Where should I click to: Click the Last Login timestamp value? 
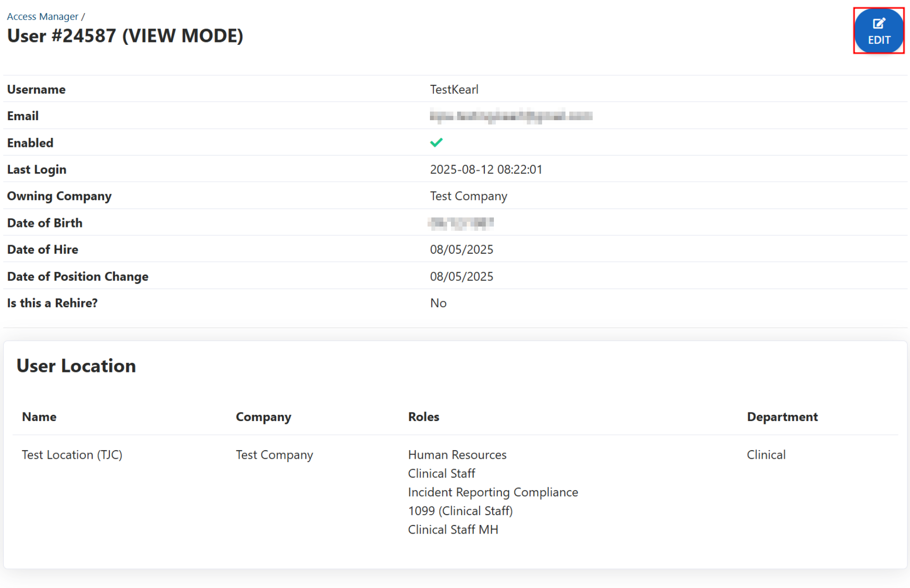click(486, 170)
